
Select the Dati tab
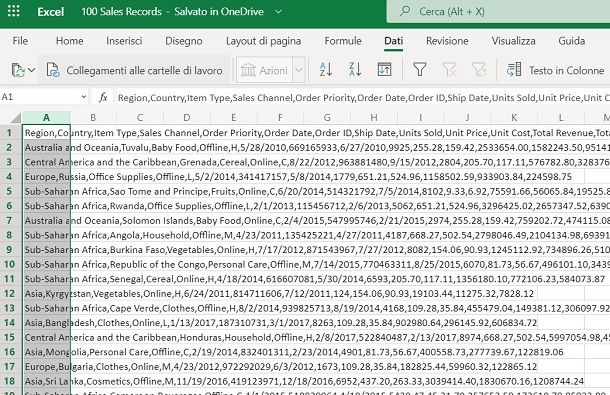coord(393,41)
